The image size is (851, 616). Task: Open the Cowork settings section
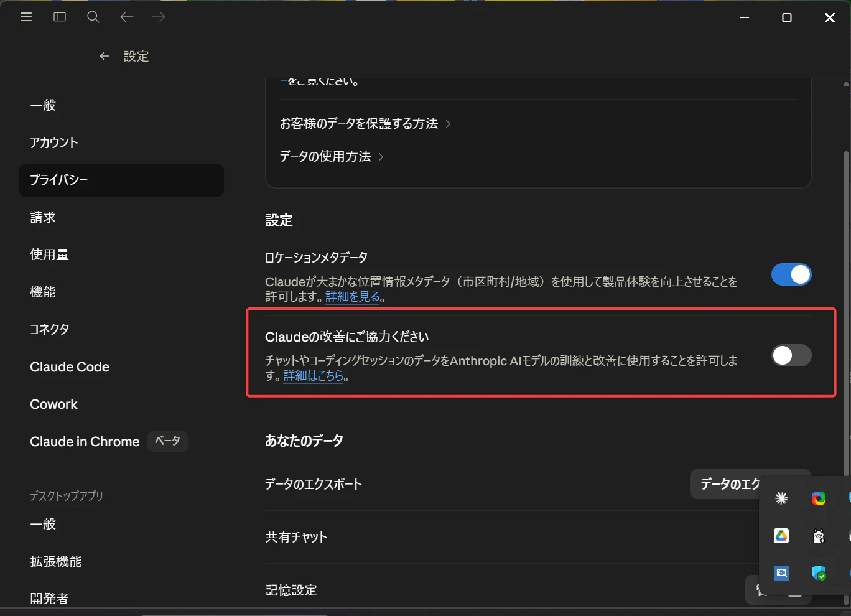click(121, 404)
